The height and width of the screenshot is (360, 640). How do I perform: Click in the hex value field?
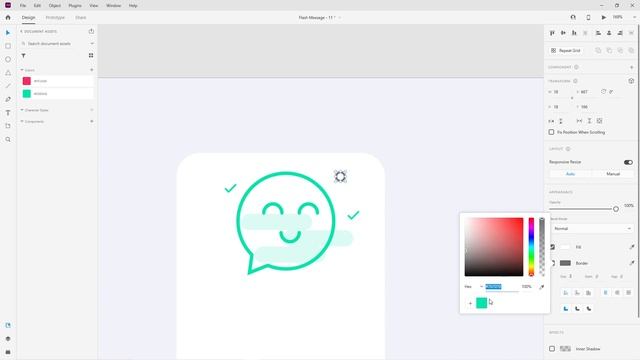502,287
